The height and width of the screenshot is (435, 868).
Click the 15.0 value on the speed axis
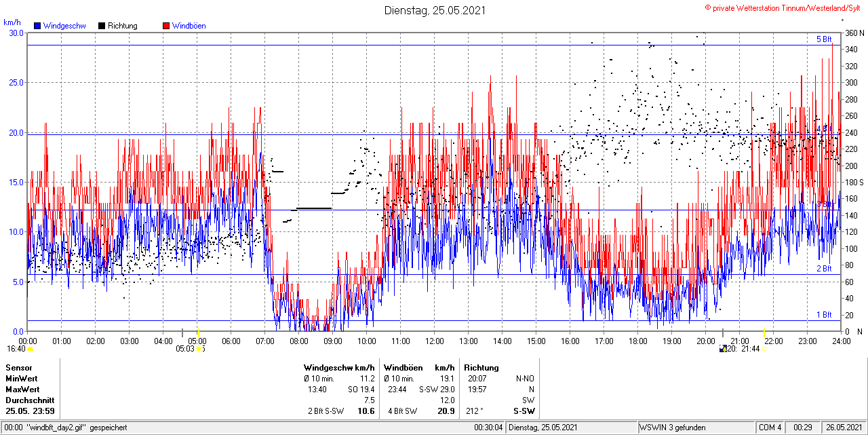tap(16, 182)
